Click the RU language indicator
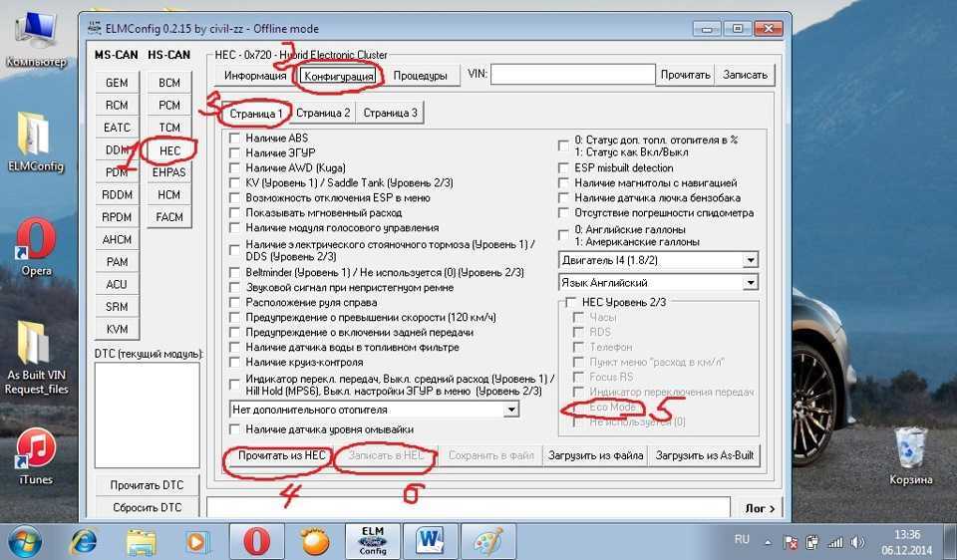The width and height of the screenshot is (957, 560). coord(742,540)
